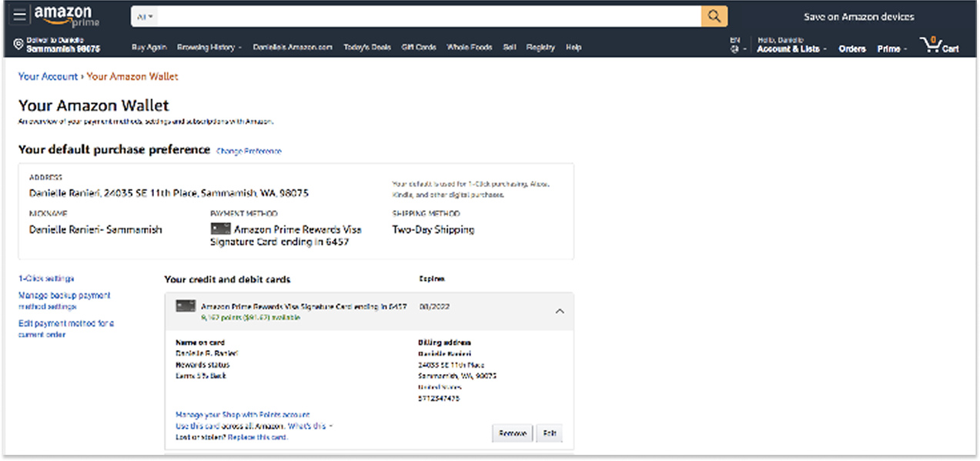
Task: Click the card thumbnail in cards list
Action: [x=185, y=306]
